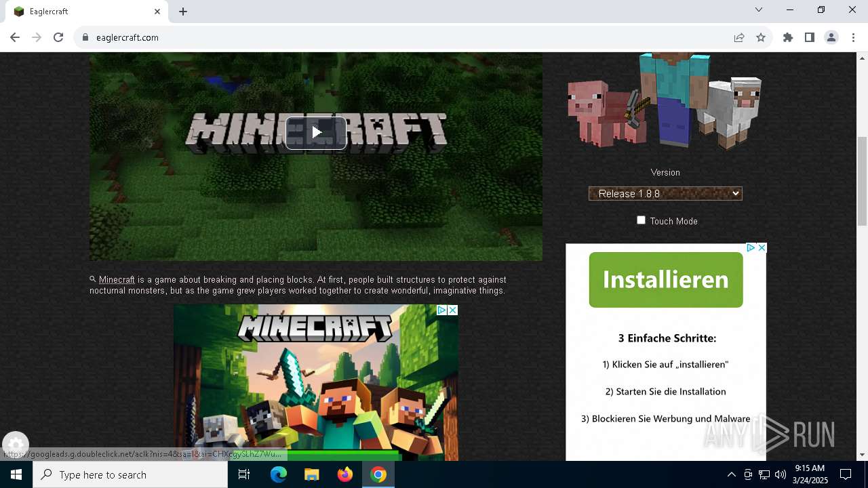
Task: Open AdChoices info on sidebar ad
Action: pos(751,248)
